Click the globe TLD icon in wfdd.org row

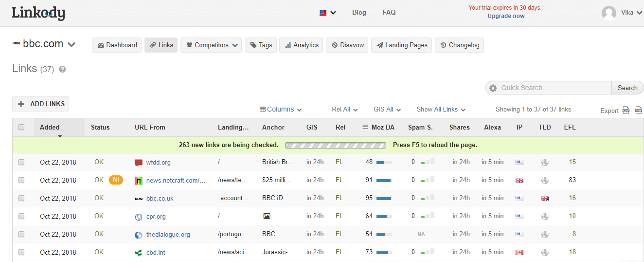[x=545, y=162]
